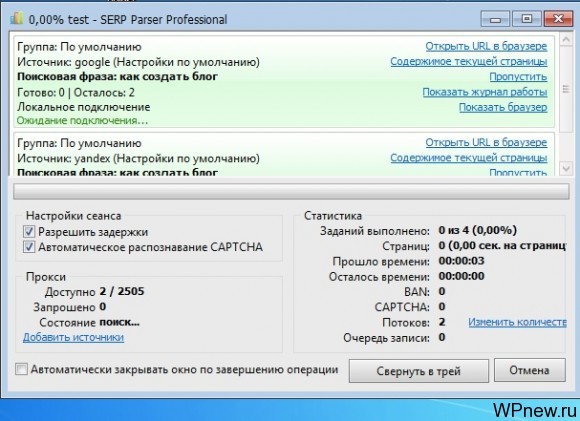
Task: Toggle the Разрешить задержки checkbox
Action: 29,232
